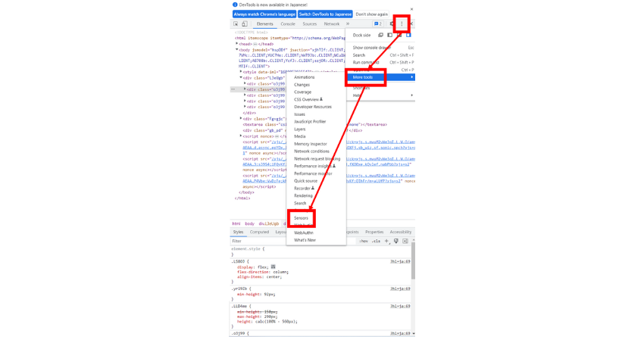Image resolution: width=644 pixels, height=337 pixels.
Task: Click Always match Chrome's language button
Action: (x=264, y=14)
